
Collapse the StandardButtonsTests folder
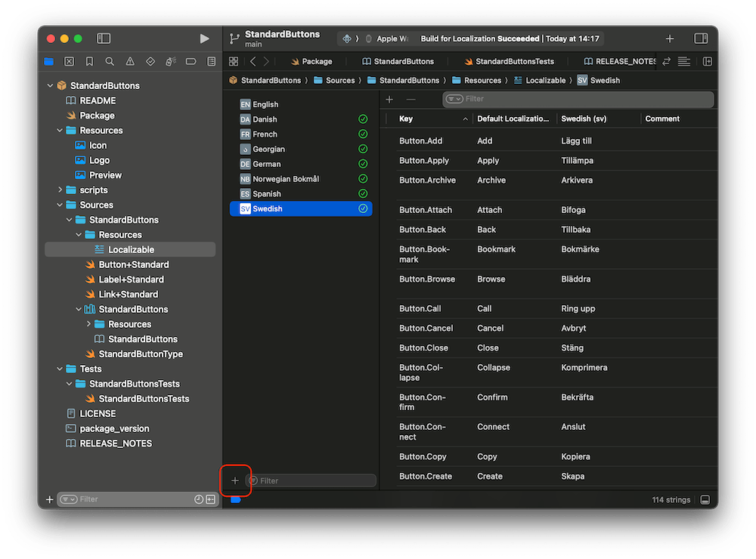pyautogui.click(x=70, y=384)
